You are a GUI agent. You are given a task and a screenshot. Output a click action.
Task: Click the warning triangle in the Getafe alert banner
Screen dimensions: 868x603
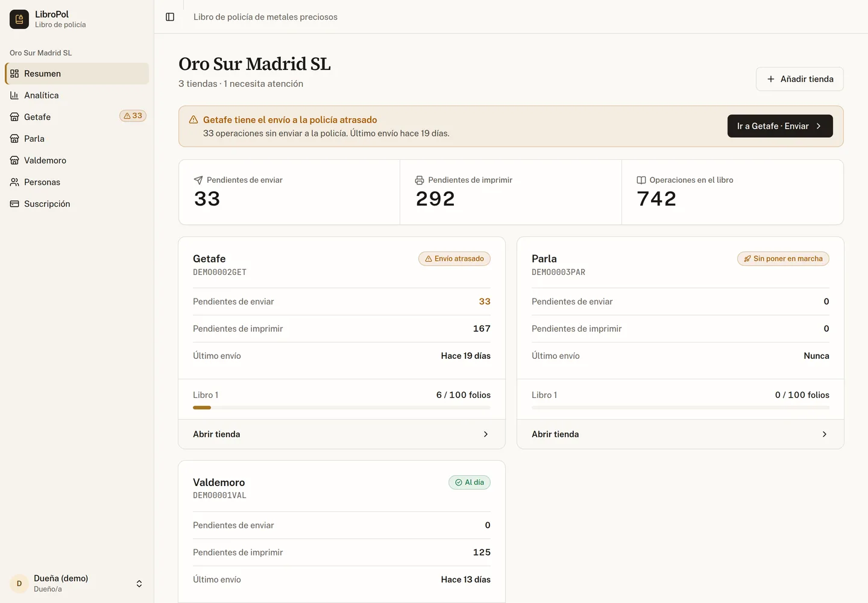tap(193, 120)
